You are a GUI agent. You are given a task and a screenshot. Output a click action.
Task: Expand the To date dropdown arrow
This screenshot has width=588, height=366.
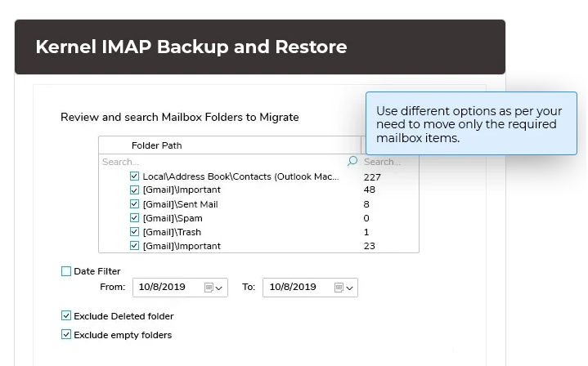point(349,288)
